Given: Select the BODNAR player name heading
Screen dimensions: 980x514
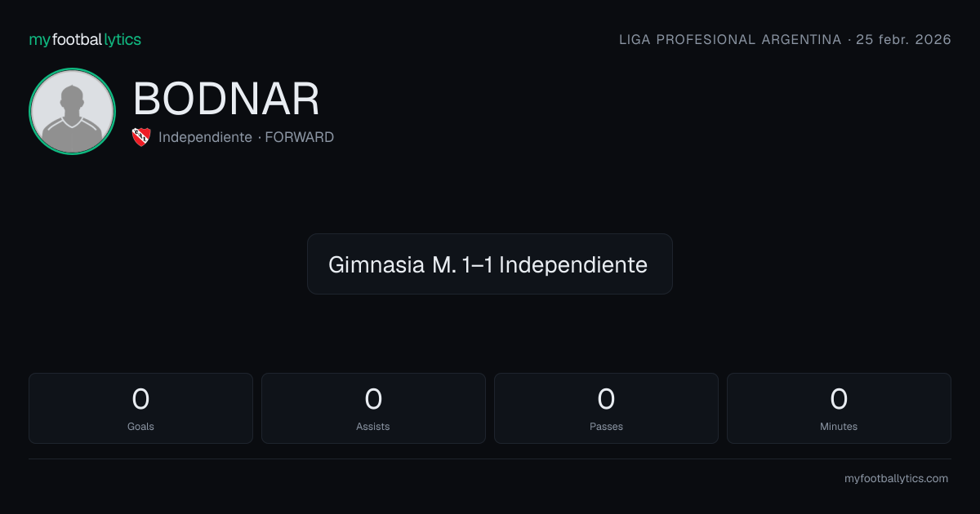Looking at the screenshot, I should [226, 99].
